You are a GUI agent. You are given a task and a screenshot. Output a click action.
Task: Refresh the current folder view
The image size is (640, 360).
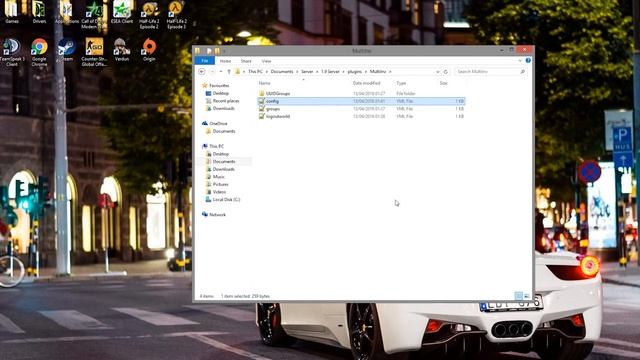pos(446,72)
